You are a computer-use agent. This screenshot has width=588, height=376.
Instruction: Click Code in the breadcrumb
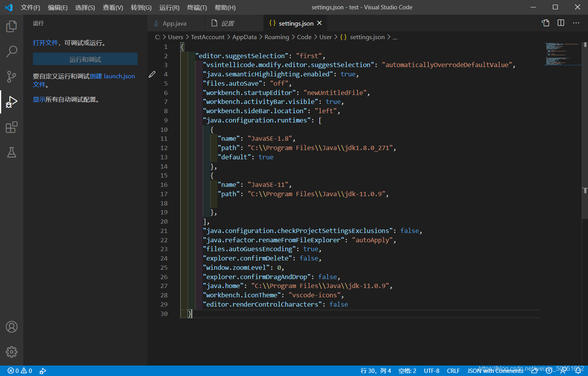[304, 37]
